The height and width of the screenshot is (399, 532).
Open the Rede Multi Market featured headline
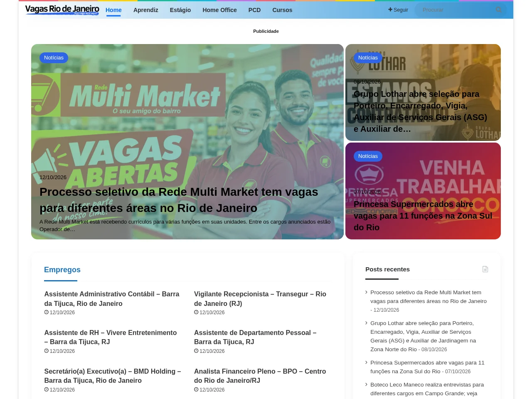(x=179, y=200)
